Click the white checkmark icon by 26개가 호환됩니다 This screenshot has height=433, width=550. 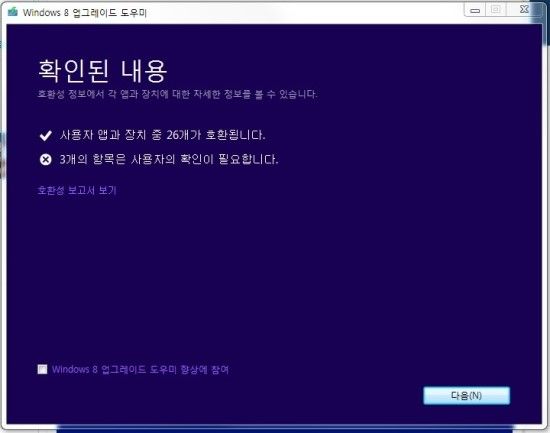coord(46,135)
